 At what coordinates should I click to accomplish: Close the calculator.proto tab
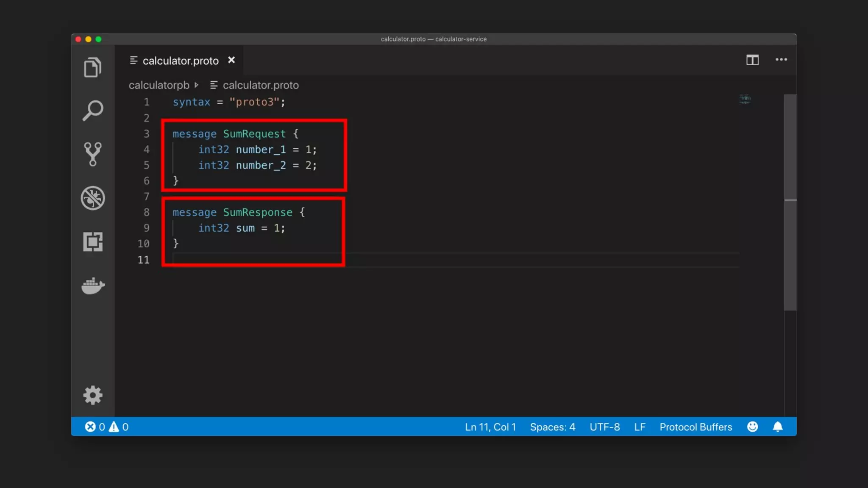click(x=231, y=60)
